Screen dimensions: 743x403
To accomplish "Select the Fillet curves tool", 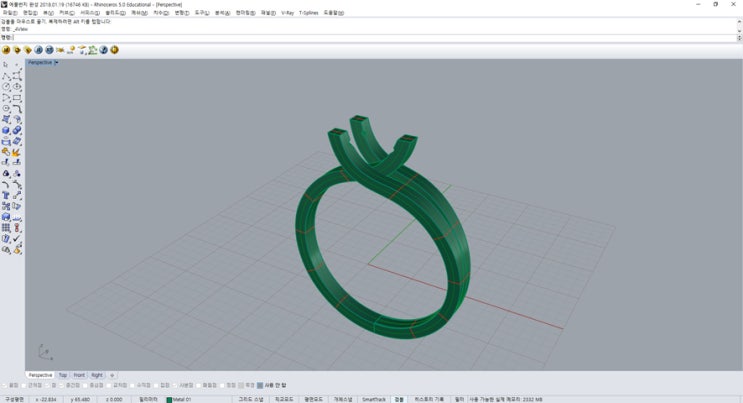I will click(17, 109).
